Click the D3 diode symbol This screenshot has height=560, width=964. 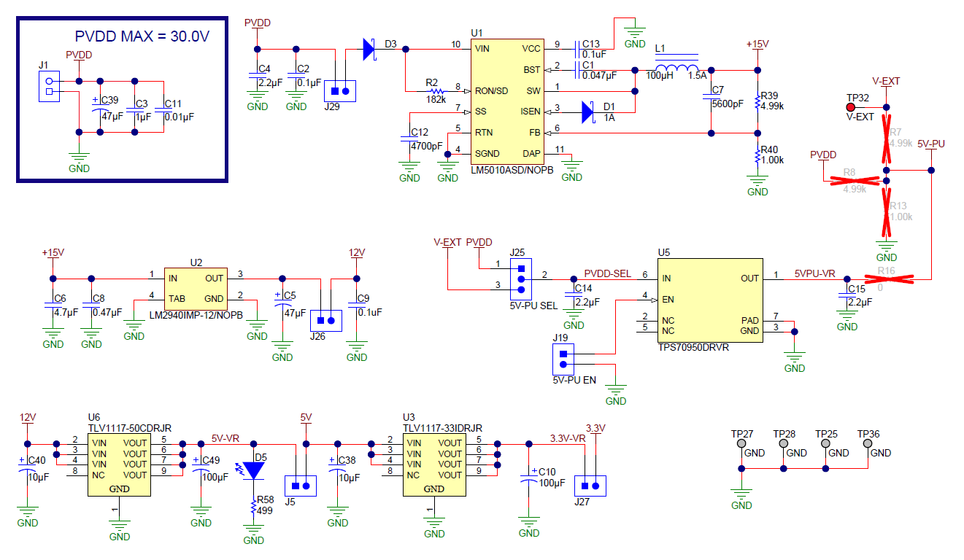(369, 49)
